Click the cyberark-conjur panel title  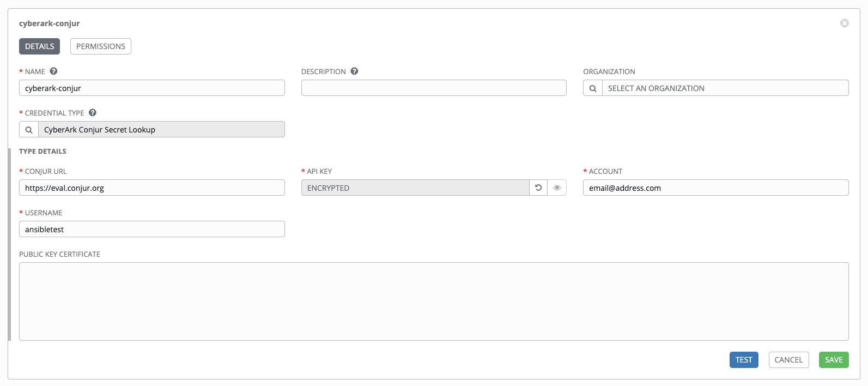50,23
